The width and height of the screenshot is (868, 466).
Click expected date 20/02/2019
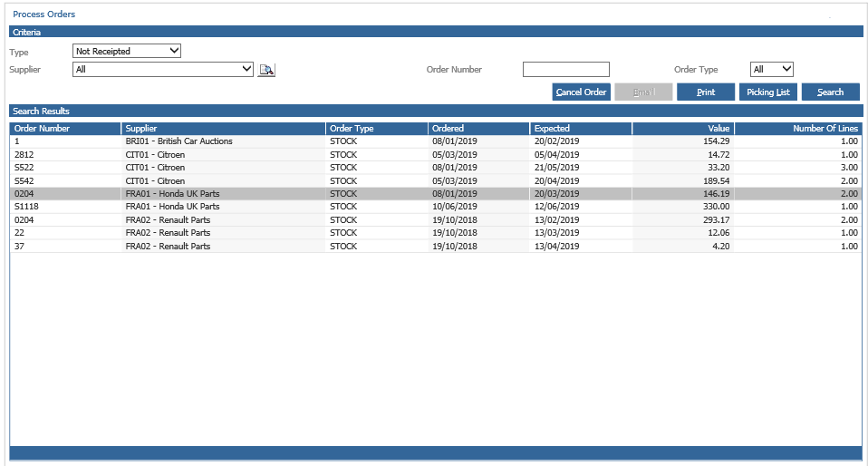[x=557, y=141]
